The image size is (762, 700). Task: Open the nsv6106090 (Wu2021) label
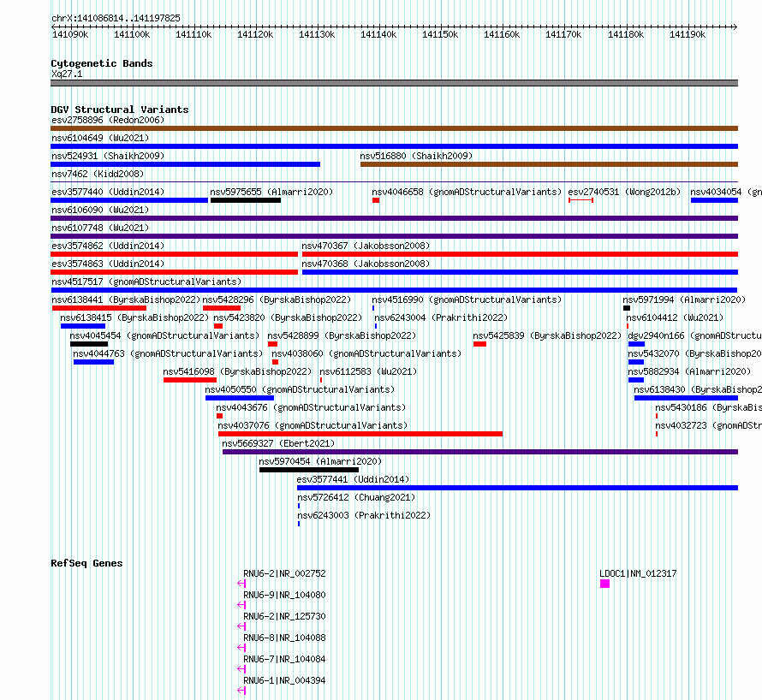point(100,210)
